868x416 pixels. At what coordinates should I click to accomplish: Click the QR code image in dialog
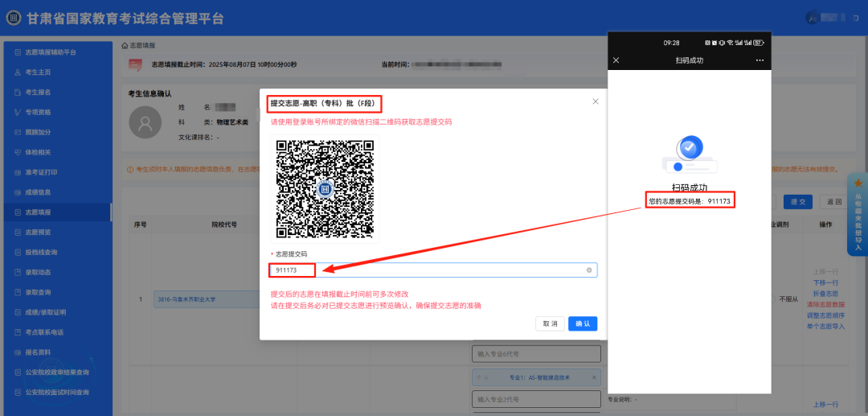[325, 189]
